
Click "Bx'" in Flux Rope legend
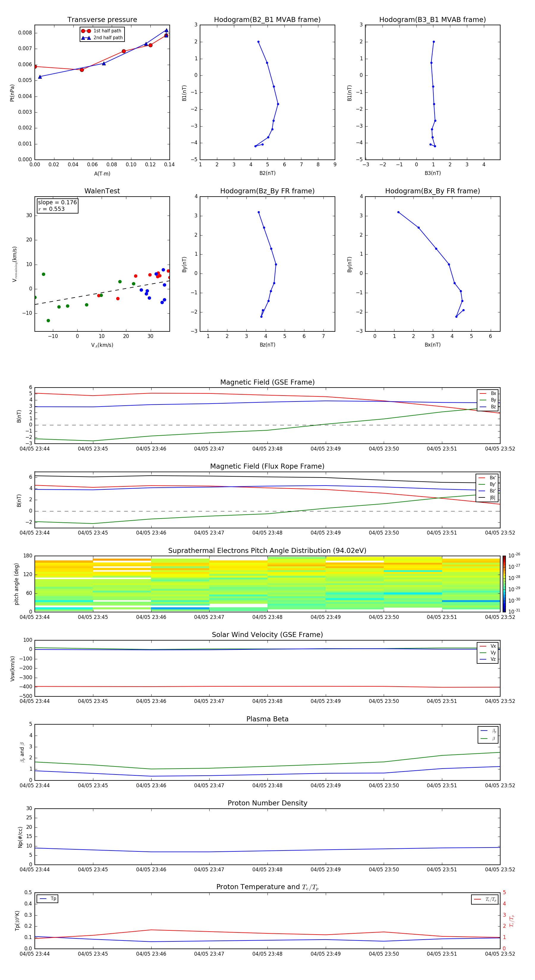(x=487, y=478)
